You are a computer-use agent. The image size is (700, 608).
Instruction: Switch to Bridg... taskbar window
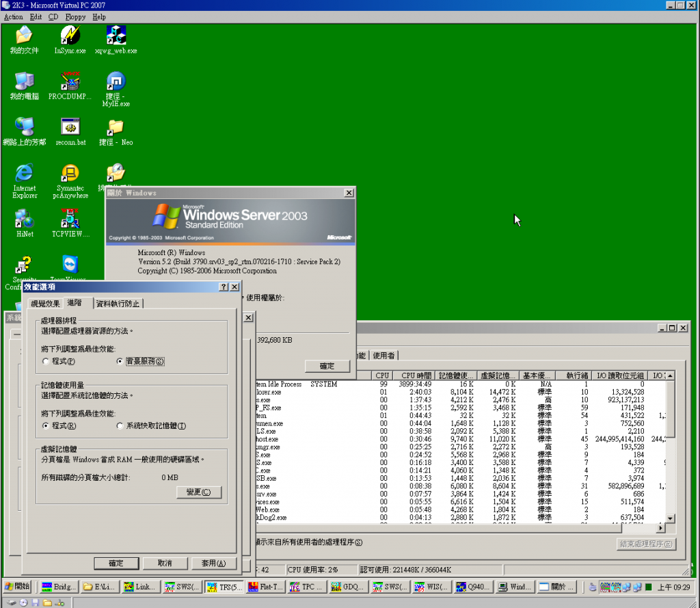[59, 587]
